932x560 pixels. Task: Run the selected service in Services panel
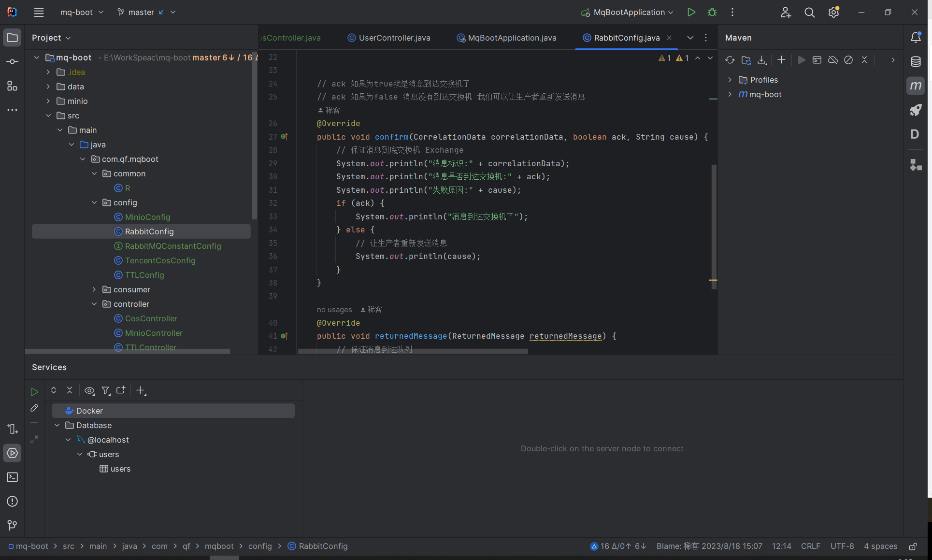click(x=34, y=392)
